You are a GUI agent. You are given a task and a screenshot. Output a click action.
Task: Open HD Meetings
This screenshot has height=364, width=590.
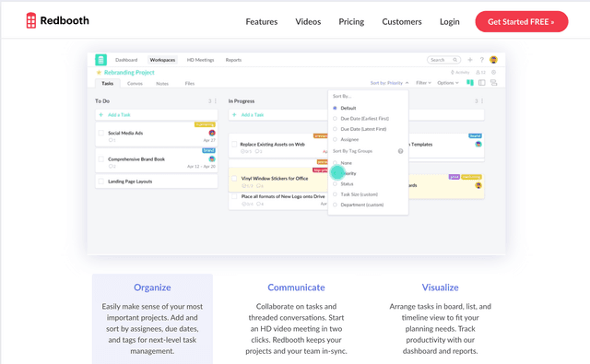click(x=200, y=60)
